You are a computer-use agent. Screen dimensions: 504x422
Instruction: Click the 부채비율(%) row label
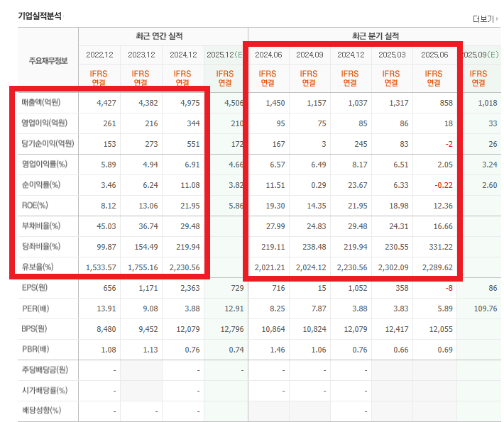coord(41,226)
